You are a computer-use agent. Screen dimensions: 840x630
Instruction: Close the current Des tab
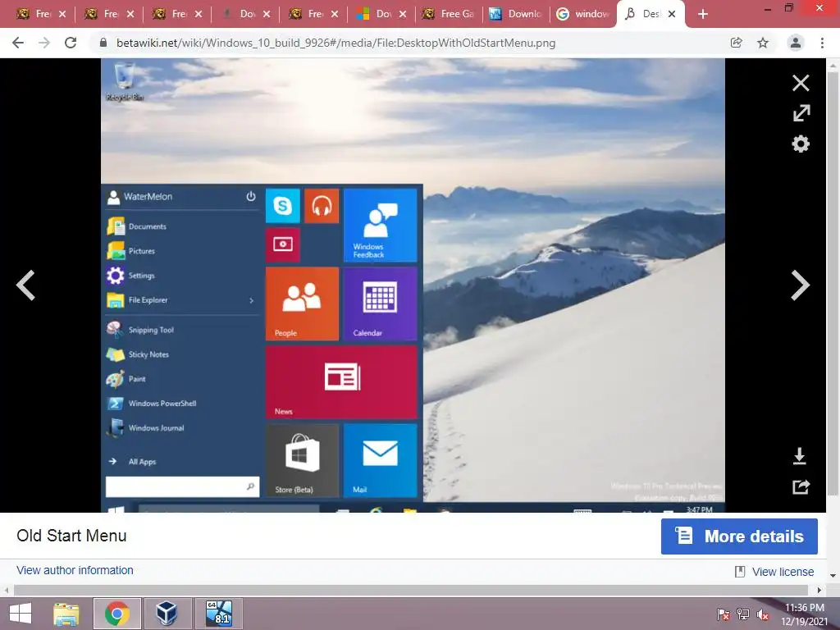click(672, 14)
